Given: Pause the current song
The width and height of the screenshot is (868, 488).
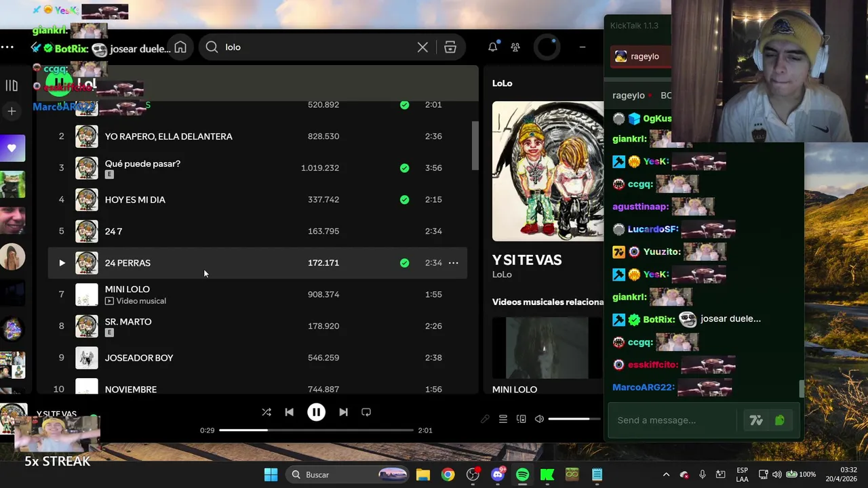Looking at the screenshot, I should click(316, 412).
